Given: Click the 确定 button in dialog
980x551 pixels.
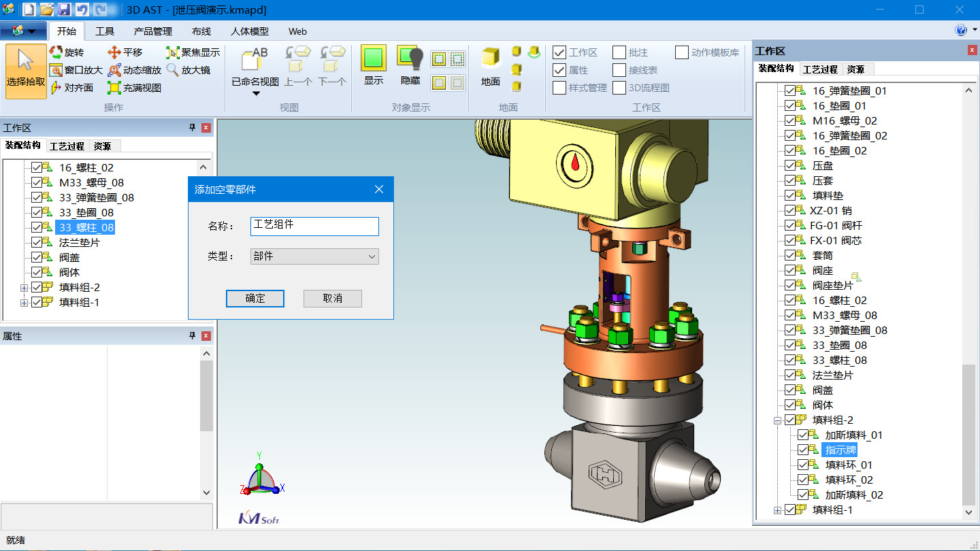Looking at the screenshot, I should click(x=255, y=299).
